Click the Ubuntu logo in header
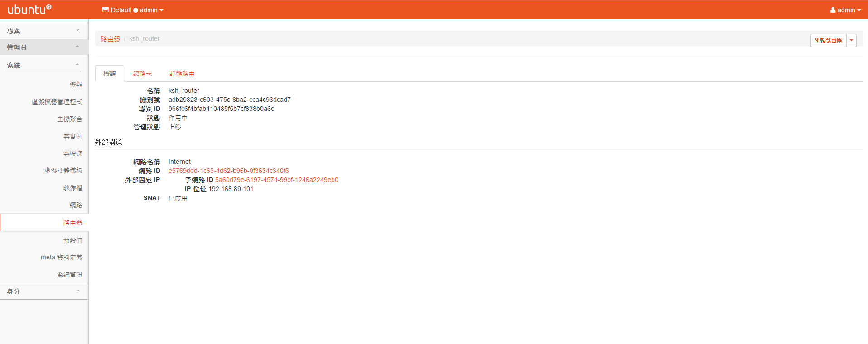The height and width of the screenshot is (344, 868). pyautogui.click(x=29, y=10)
